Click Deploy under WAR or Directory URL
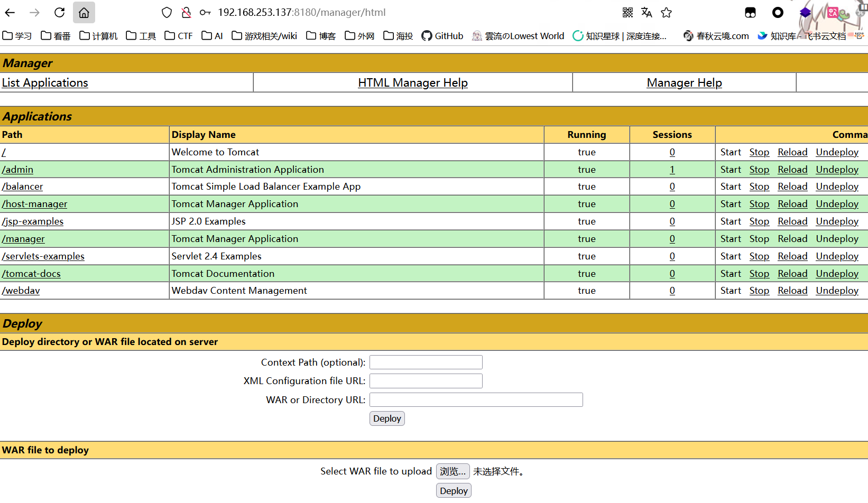This screenshot has height=503, width=868. coord(387,418)
